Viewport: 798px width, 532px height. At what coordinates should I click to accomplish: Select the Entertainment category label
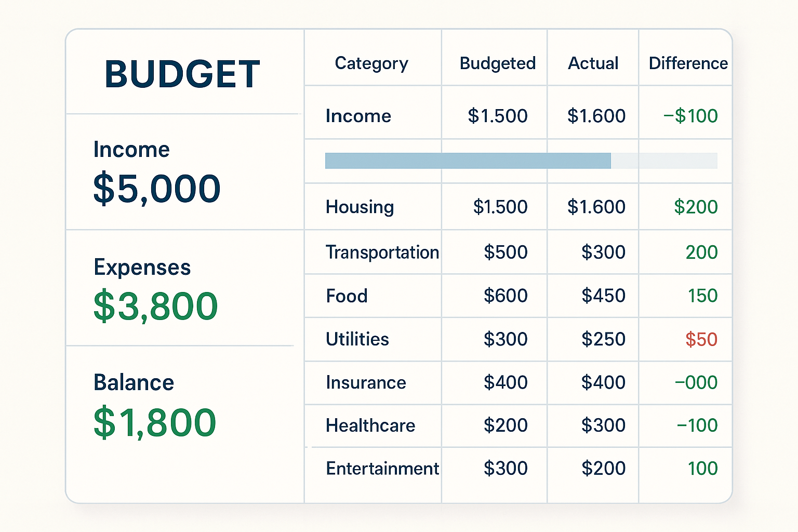pos(382,469)
